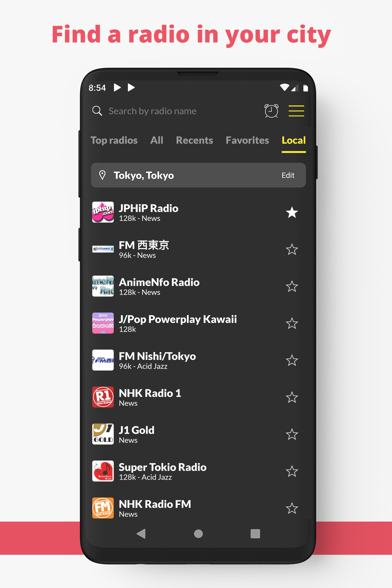Unfavorite JPHiP Radio using filled star
392x588 pixels.
click(x=292, y=212)
